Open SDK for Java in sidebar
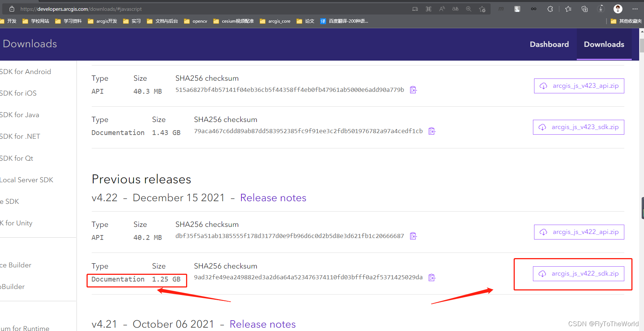The image size is (644, 331). (x=20, y=115)
